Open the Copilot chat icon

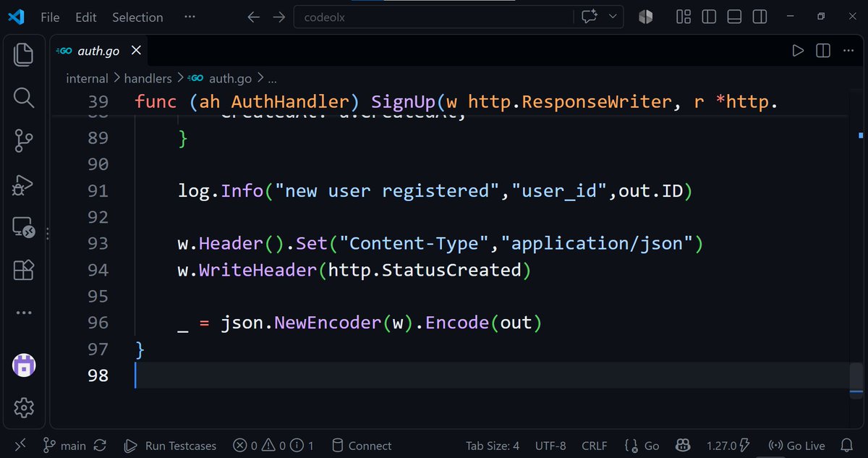589,17
